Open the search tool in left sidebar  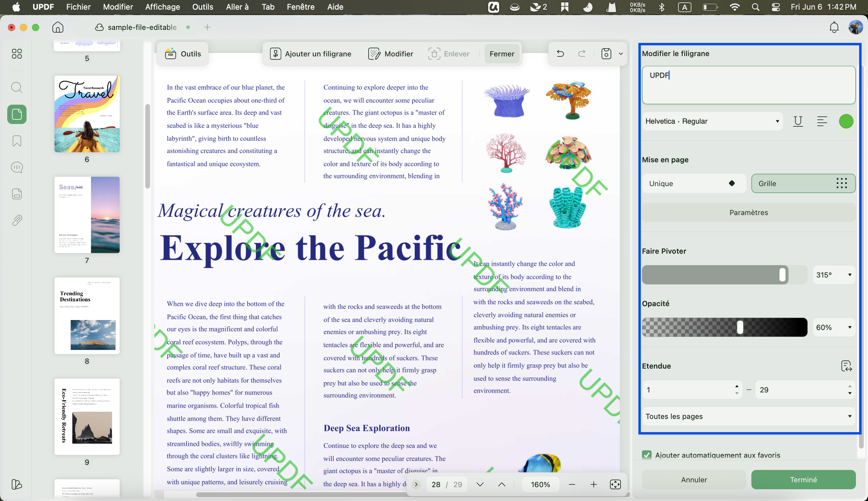pos(17,87)
